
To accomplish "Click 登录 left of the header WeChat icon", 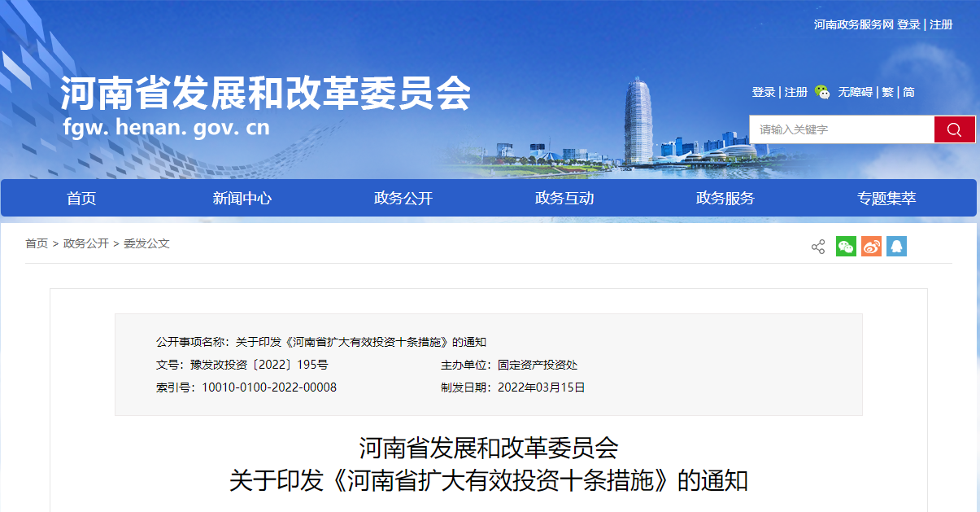I will (763, 92).
